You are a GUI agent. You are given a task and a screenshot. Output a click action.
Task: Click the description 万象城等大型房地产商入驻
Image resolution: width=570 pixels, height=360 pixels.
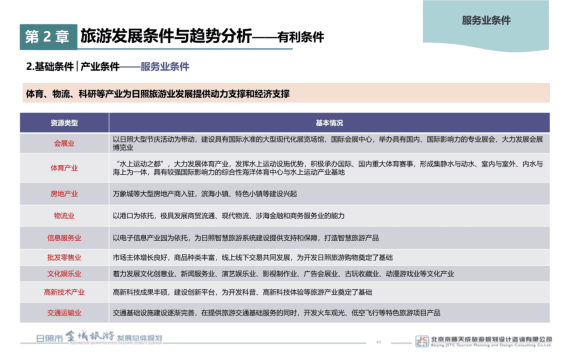[205, 194]
